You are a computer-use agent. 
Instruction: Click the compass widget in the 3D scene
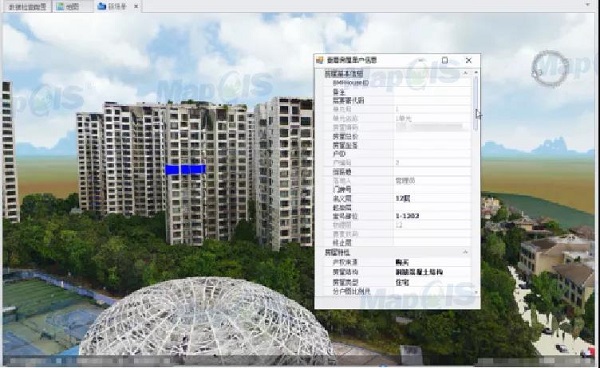pyautogui.click(x=550, y=68)
